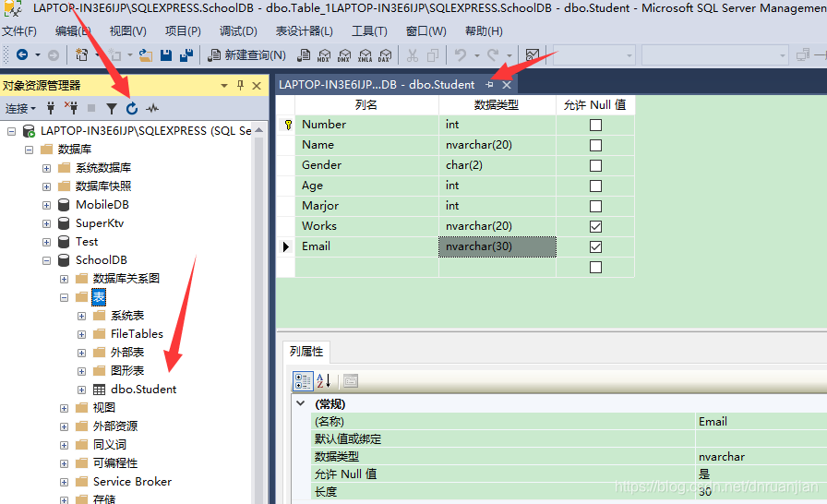Expand the dbo.Student table node
This screenshot has height=504, width=827.
81,390
